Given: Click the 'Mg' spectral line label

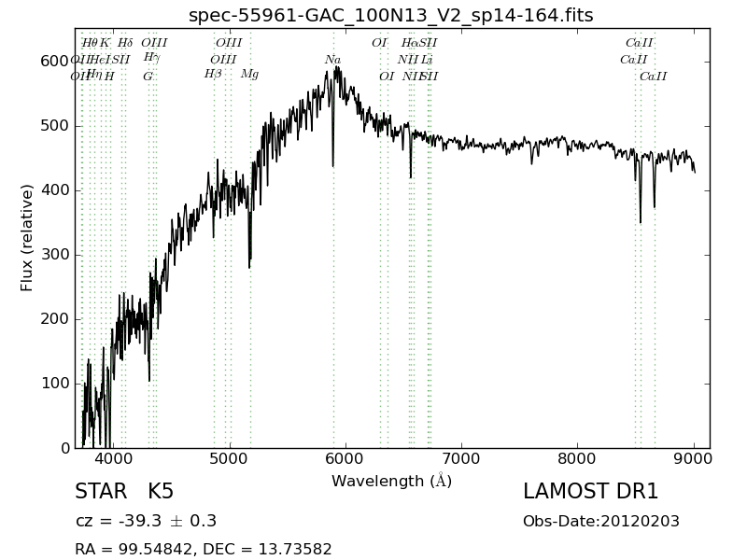Looking at the screenshot, I should point(249,75).
